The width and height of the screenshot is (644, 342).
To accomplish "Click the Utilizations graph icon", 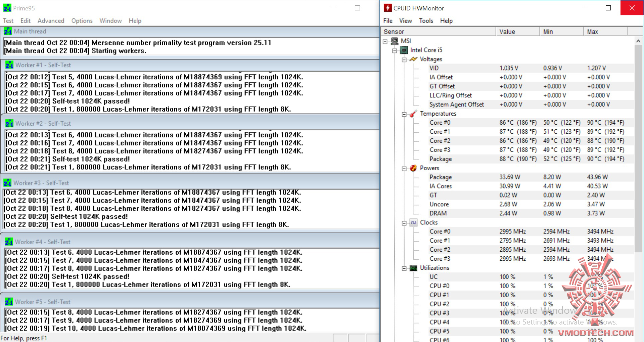I will (x=413, y=268).
